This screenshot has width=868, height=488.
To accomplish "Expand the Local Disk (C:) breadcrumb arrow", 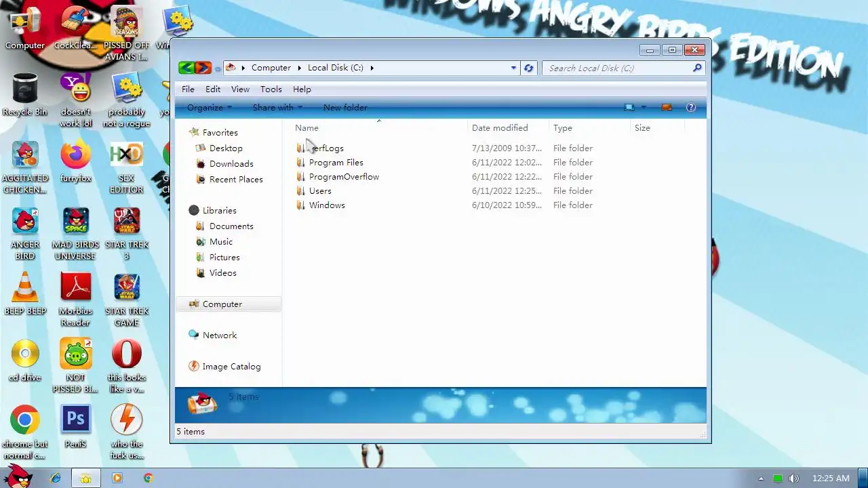I will [372, 68].
